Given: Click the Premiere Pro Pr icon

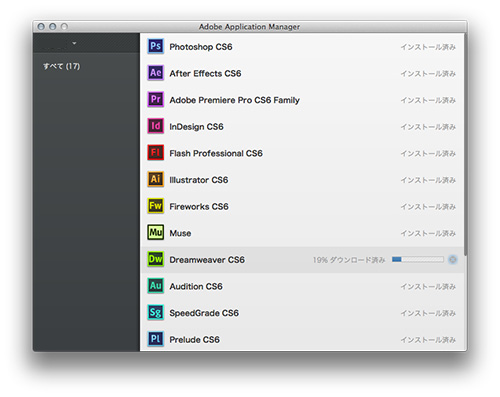Looking at the screenshot, I should tap(156, 99).
